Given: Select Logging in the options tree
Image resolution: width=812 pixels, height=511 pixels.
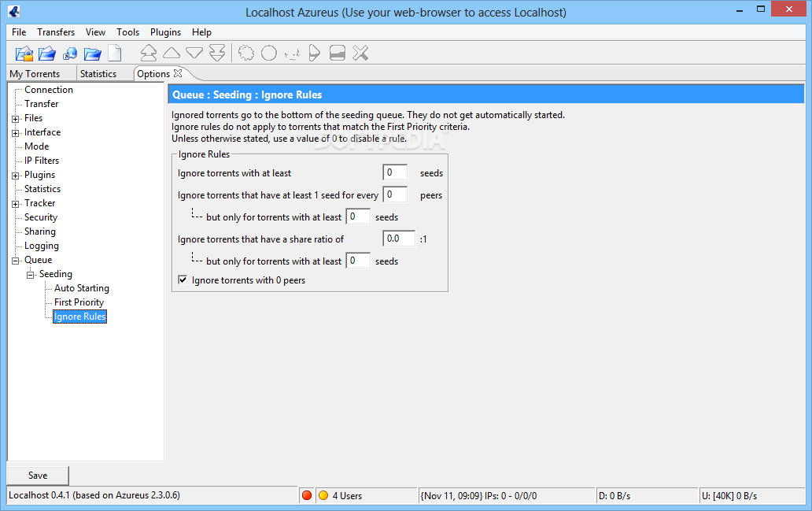Looking at the screenshot, I should point(42,246).
